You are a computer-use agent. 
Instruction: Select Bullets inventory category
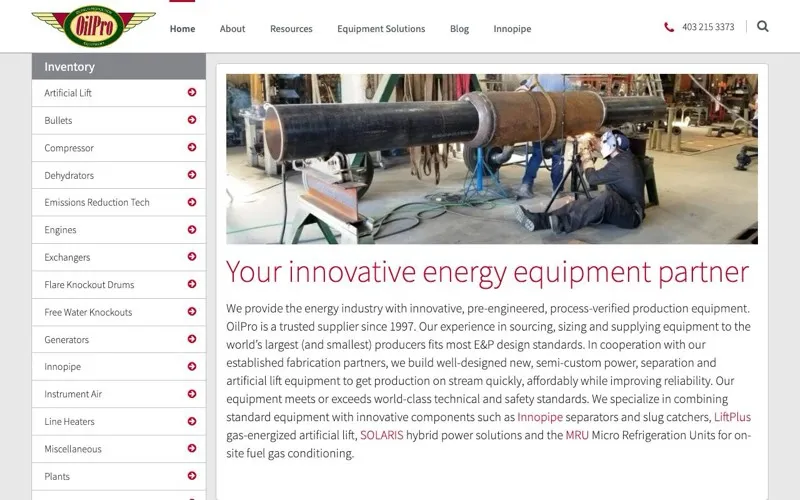pyautogui.click(x=119, y=120)
